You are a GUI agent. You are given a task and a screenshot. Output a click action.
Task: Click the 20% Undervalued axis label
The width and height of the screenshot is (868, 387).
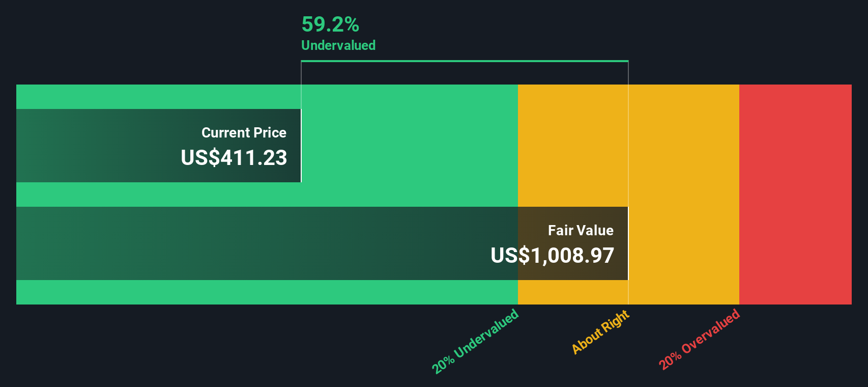[475, 341]
